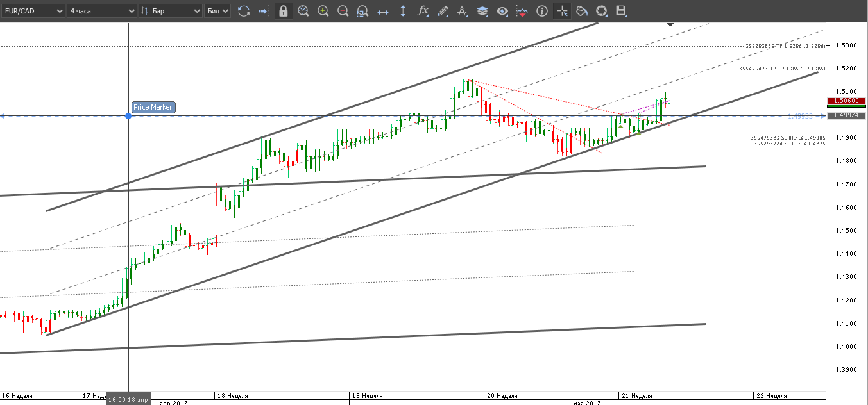Viewport: 868px width, 405px height.
Task: Click the zoom out magnifier icon
Action: pyautogui.click(x=343, y=11)
